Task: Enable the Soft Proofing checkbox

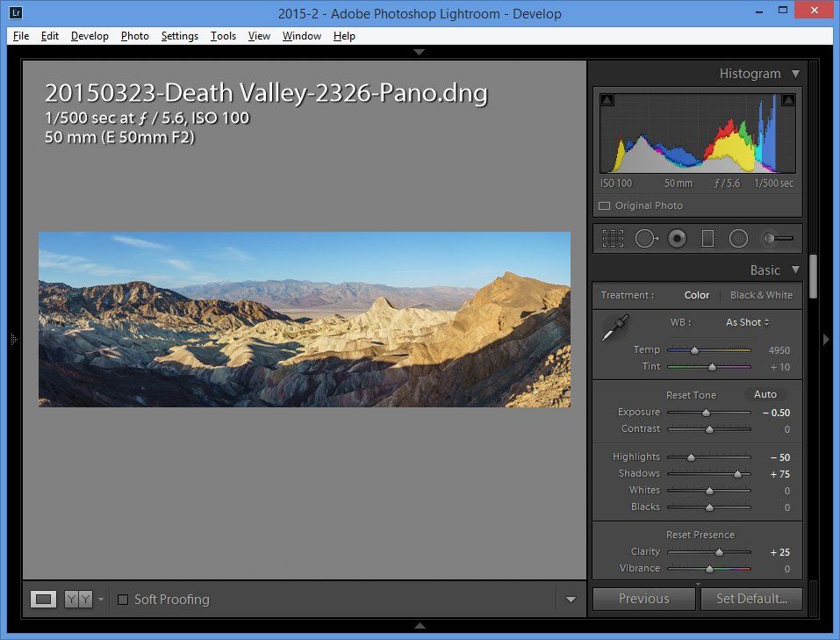Action: (x=123, y=600)
